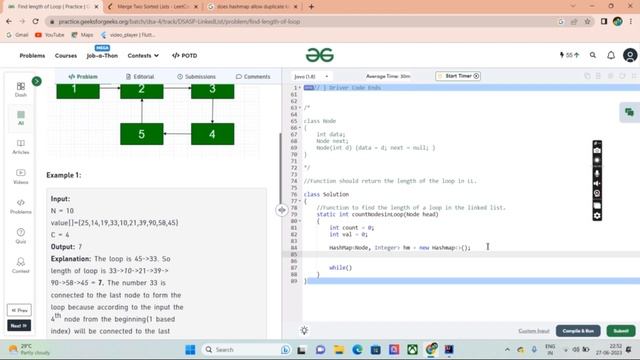This screenshot has height=360, width=640.
Task: Open Courses in top navigation
Action: click(x=66, y=56)
